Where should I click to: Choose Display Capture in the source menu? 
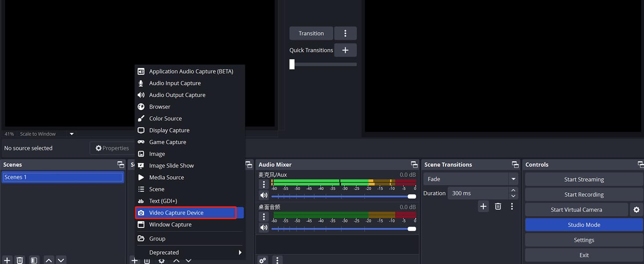[x=169, y=130]
